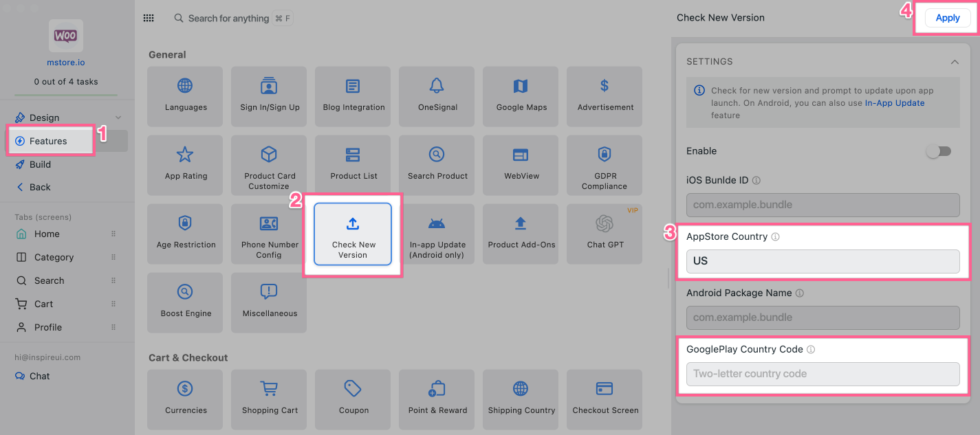Open the Shopping Cart feature
980x435 pixels.
(270, 399)
